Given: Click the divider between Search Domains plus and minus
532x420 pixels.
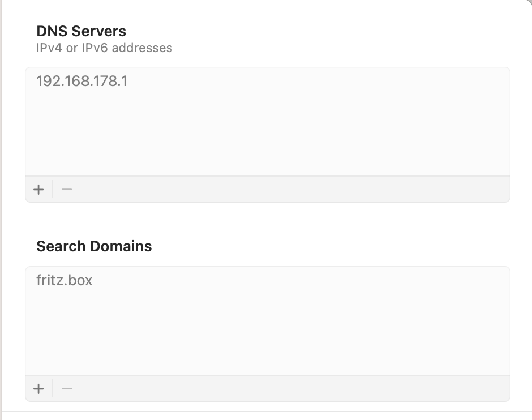Looking at the screenshot, I should [x=53, y=388].
